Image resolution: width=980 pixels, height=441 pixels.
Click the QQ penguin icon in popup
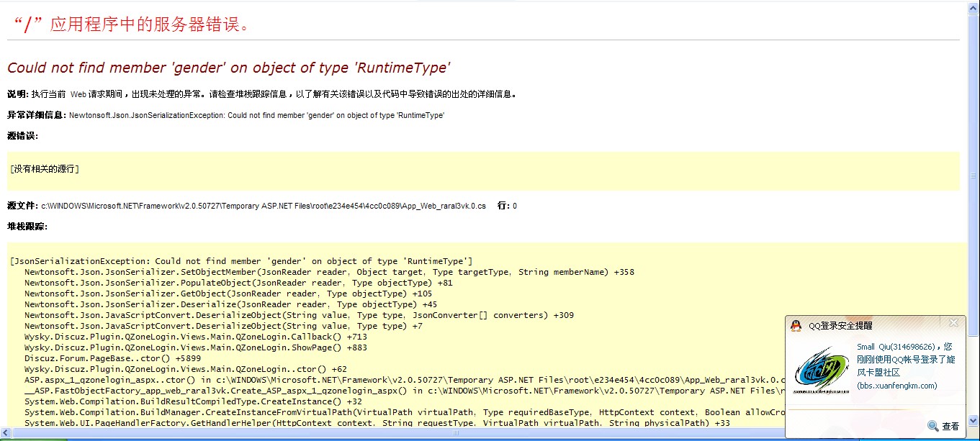pos(796,325)
